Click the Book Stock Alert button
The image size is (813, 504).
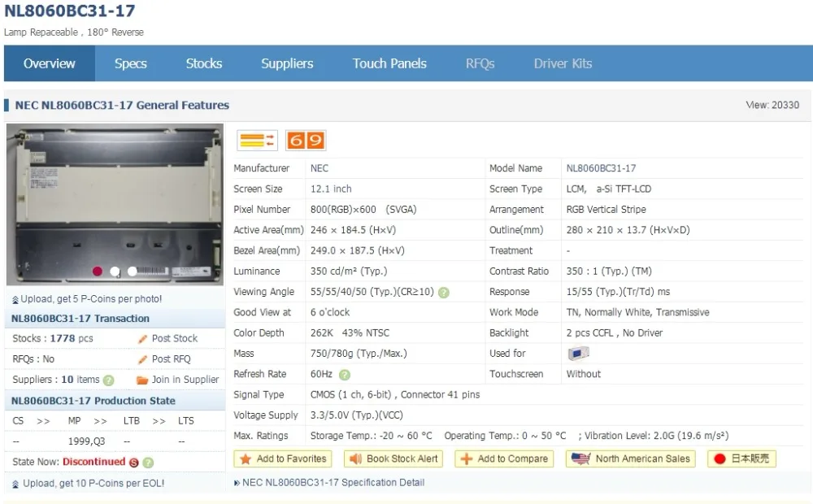coord(393,459)
